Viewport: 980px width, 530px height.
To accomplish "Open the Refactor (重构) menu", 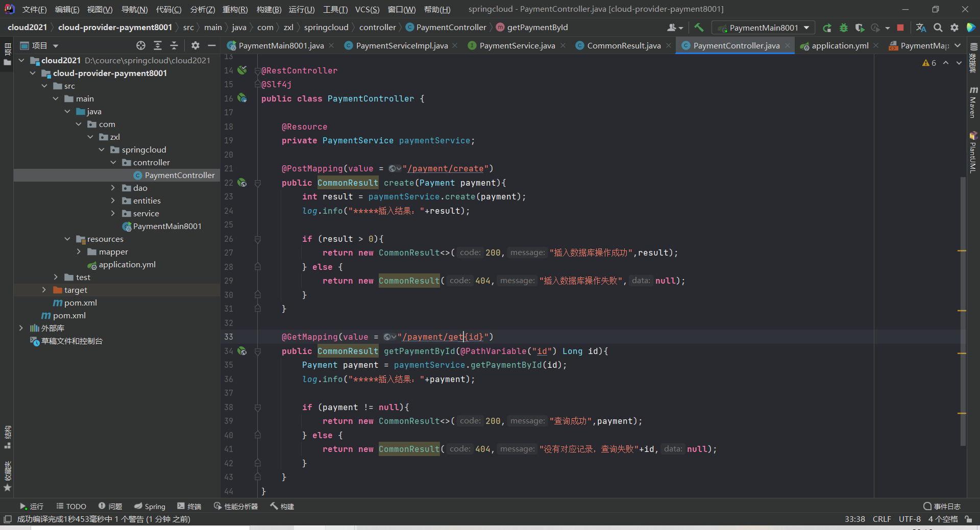I will (235, 9).
